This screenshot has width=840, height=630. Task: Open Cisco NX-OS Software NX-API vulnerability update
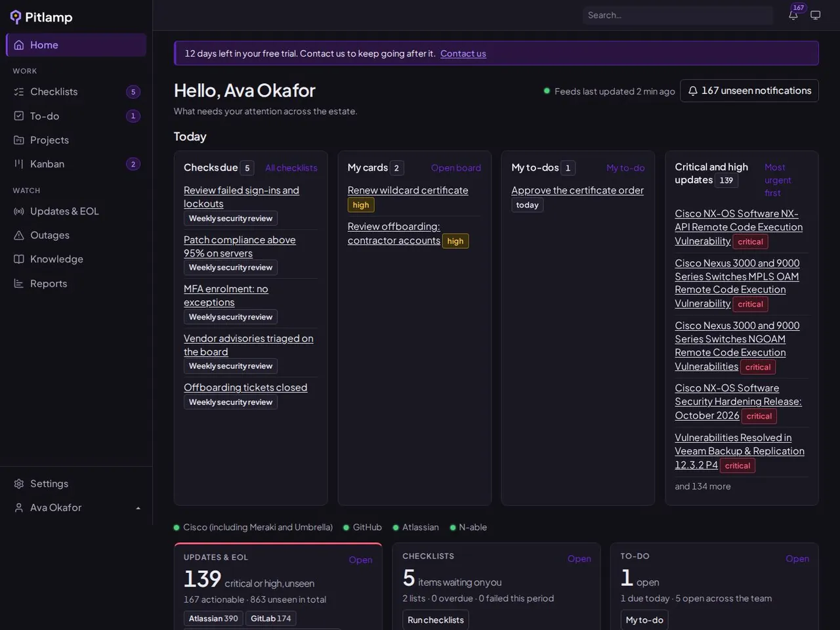[738, 227]
